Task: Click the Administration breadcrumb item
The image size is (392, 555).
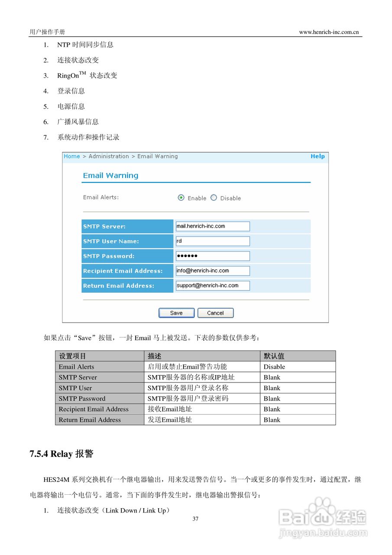Action: [108, 156]
